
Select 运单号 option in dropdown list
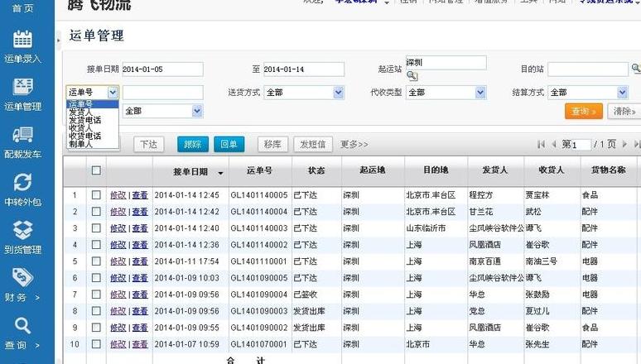point(93,104)
